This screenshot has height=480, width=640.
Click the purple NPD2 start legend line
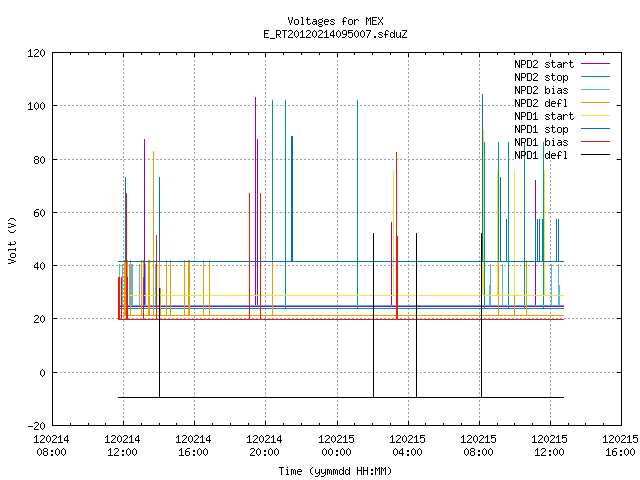pos(595,64)
